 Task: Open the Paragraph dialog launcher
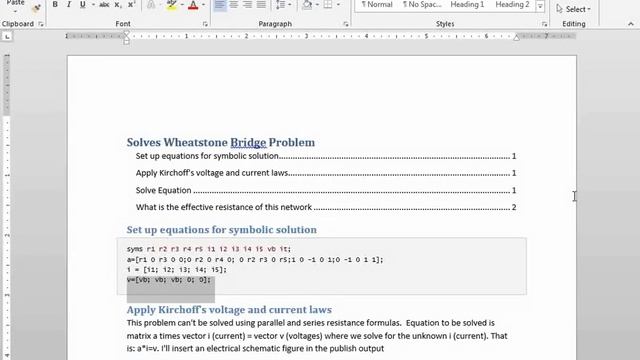click(x=346, y=24)
